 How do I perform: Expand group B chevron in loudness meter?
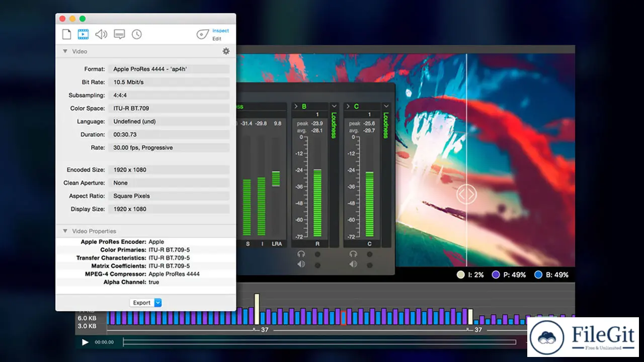coord(296,107)
